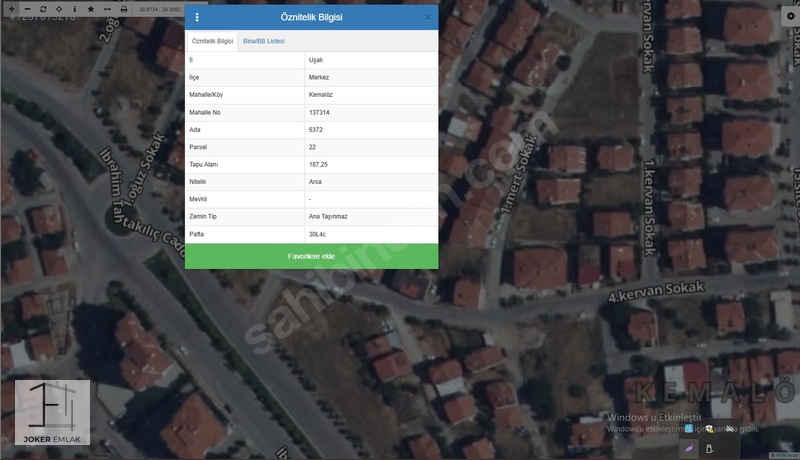Viewport: 800px width, 460px height.
Task: Select the measure distance tool icon
Action: point(106,8)
